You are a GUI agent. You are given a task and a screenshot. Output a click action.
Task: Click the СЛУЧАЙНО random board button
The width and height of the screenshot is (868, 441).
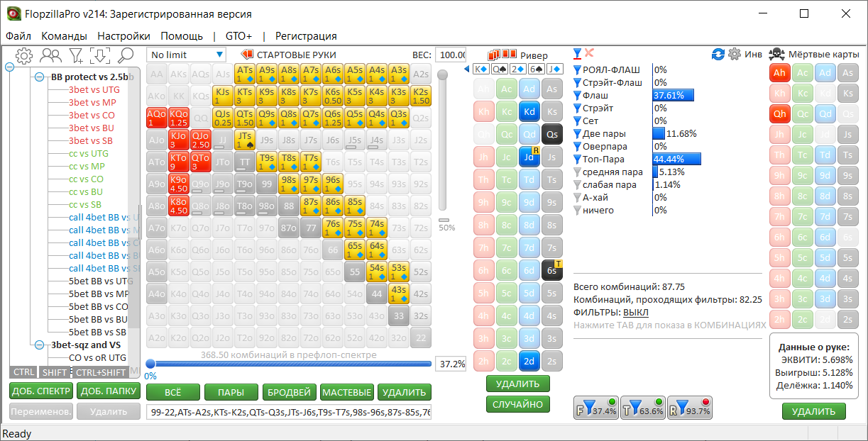pyautogui.click(x=518, y=404)
